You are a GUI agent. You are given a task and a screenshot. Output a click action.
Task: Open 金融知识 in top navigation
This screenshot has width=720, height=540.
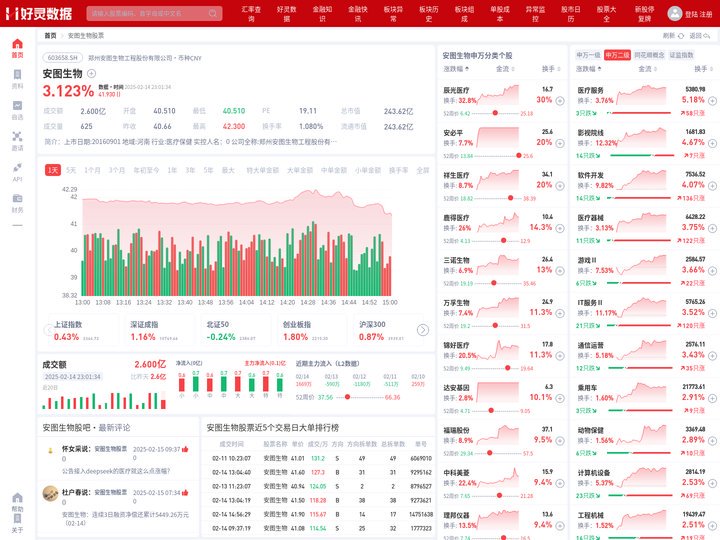[x=322, y=14]
